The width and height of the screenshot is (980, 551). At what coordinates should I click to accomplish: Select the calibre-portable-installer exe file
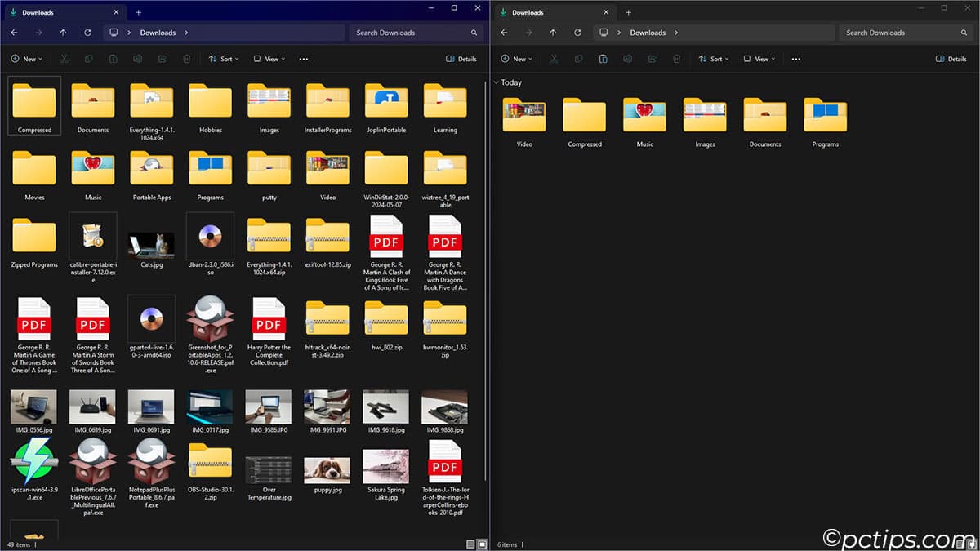click(x=93, y=247)
